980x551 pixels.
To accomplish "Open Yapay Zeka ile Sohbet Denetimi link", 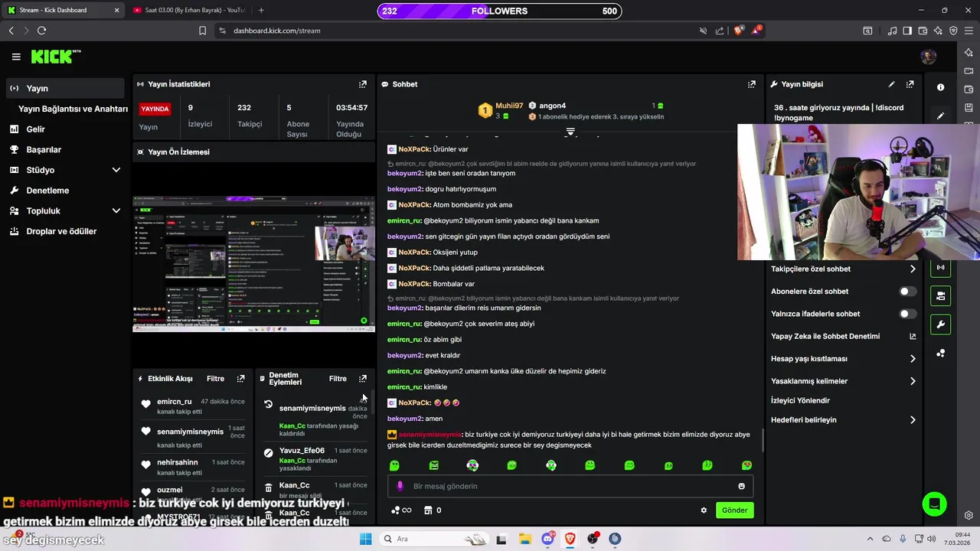I will [x=843, y=336].
